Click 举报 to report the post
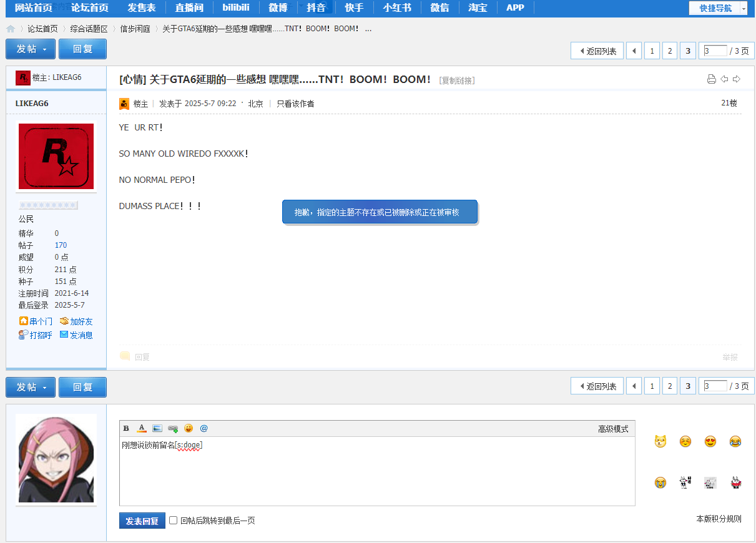 730,357
